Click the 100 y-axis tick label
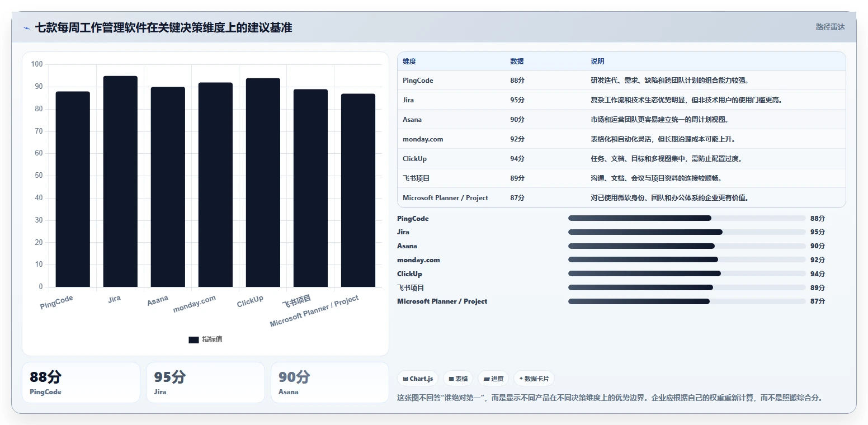The height and width of the screenshot is (425, 868). (x=37, y=64)
